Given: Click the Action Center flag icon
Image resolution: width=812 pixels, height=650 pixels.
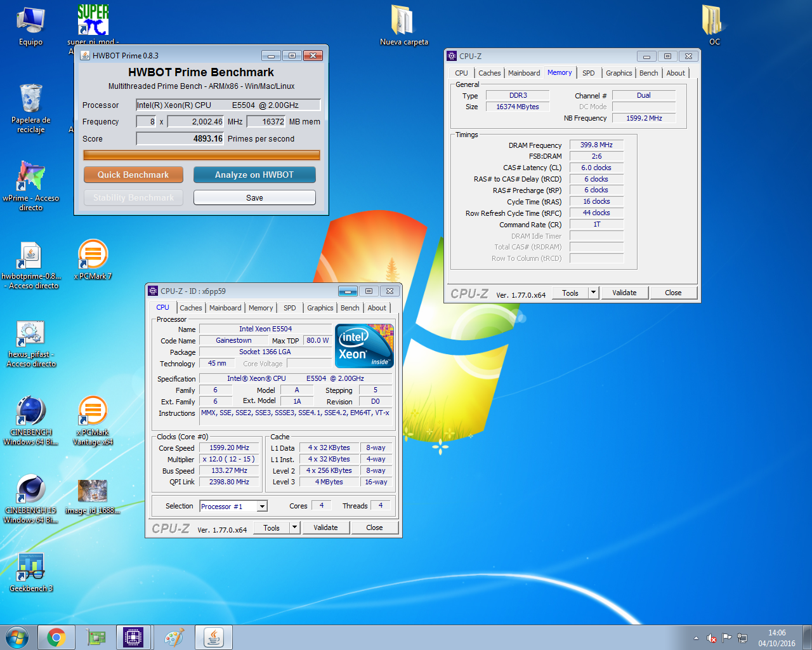Looking at the screenshot, I should (727, 638).
